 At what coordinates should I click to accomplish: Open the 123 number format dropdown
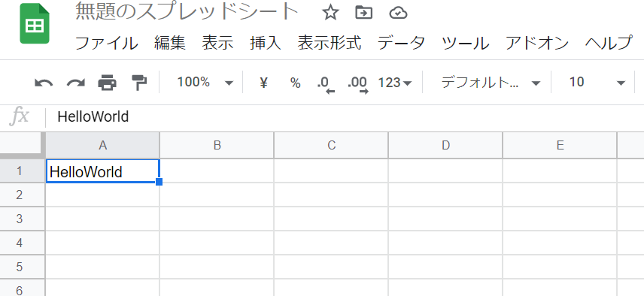click(x=395, y=83)
